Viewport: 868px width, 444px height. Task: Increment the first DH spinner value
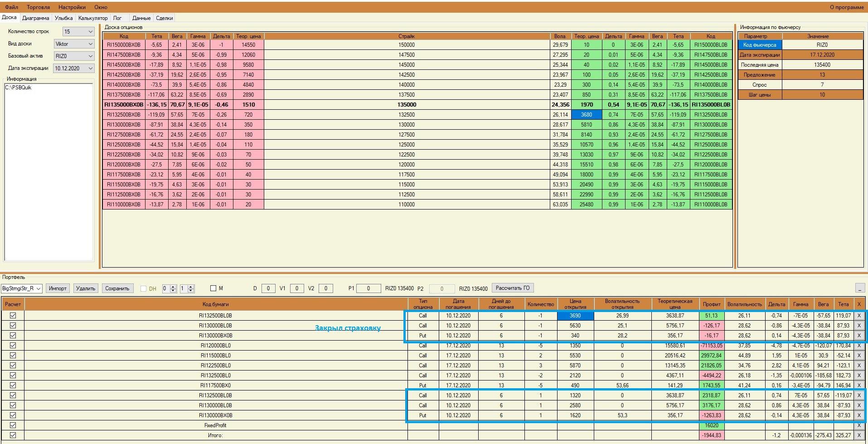pyautogui.click(x=173, y=286)
